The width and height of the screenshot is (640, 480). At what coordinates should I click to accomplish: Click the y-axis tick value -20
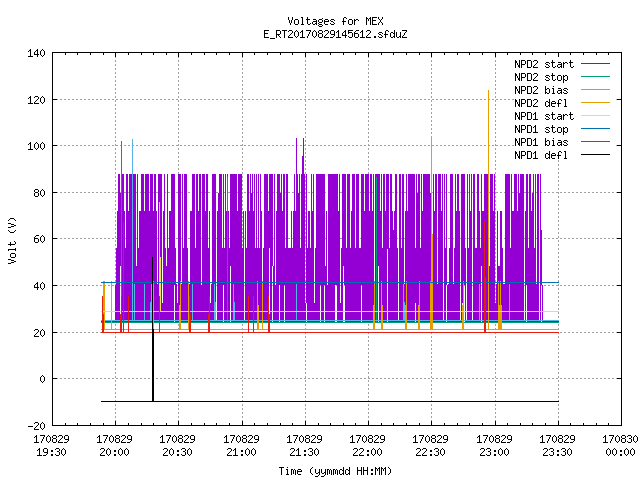point(36,426)
